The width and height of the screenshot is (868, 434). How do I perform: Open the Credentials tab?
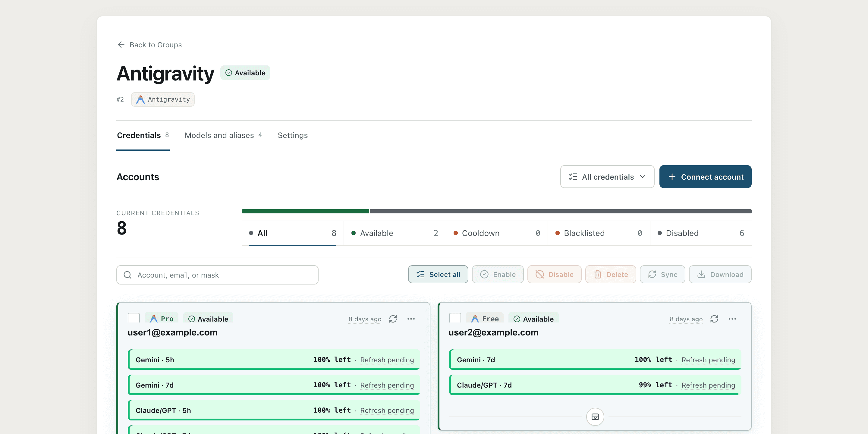[143, 135]
